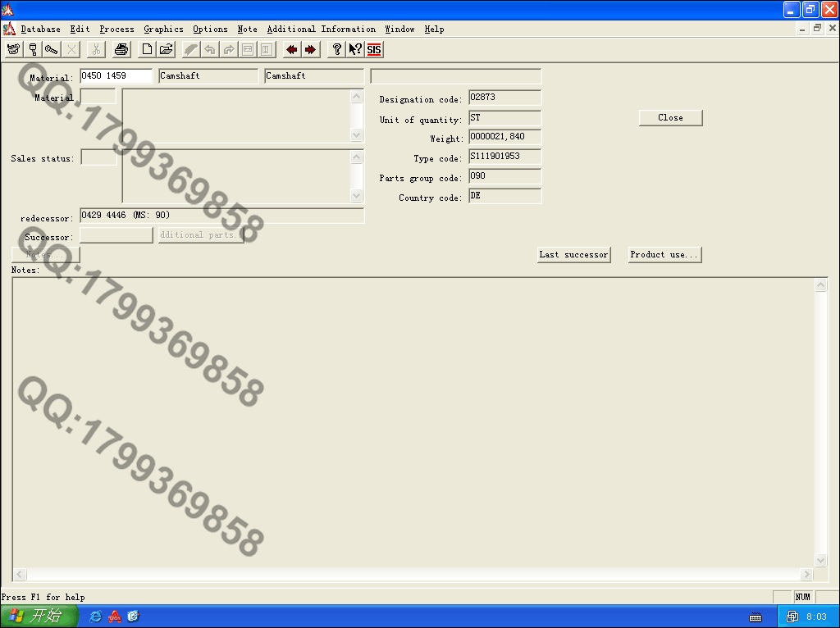The image size is (840, 628).
Task: Click the question mark help icon
Action: (x=336, y=50)
